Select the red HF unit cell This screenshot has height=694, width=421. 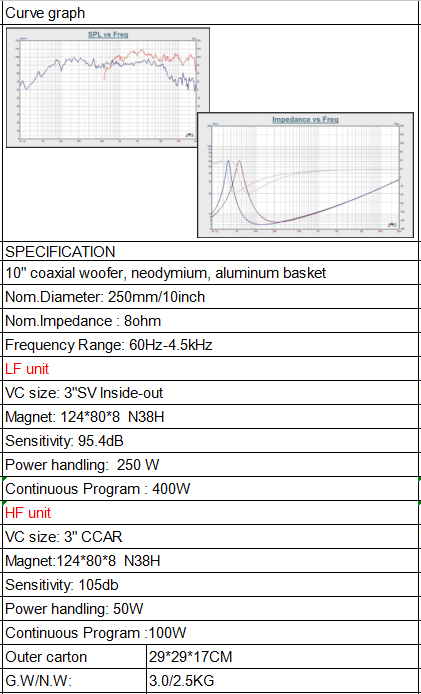pyautogui.click(x=211, y=513)
